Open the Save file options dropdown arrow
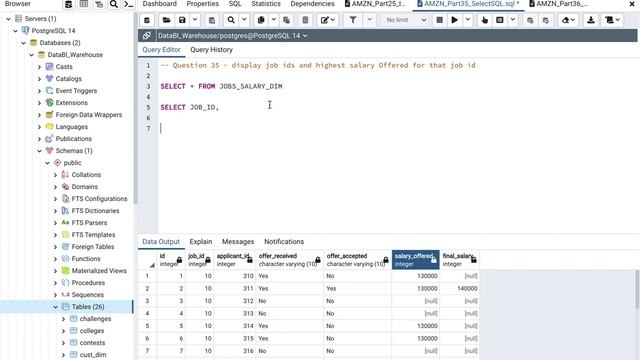Viewport: 640px width, 360px height. click(195, 20)
